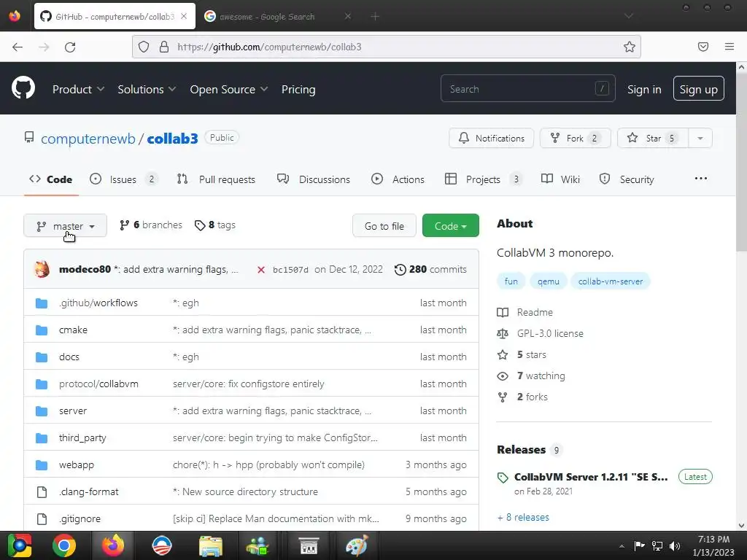Launch Chrome from the taskbar
Screen dimensions: 747x560
point(64,545)
